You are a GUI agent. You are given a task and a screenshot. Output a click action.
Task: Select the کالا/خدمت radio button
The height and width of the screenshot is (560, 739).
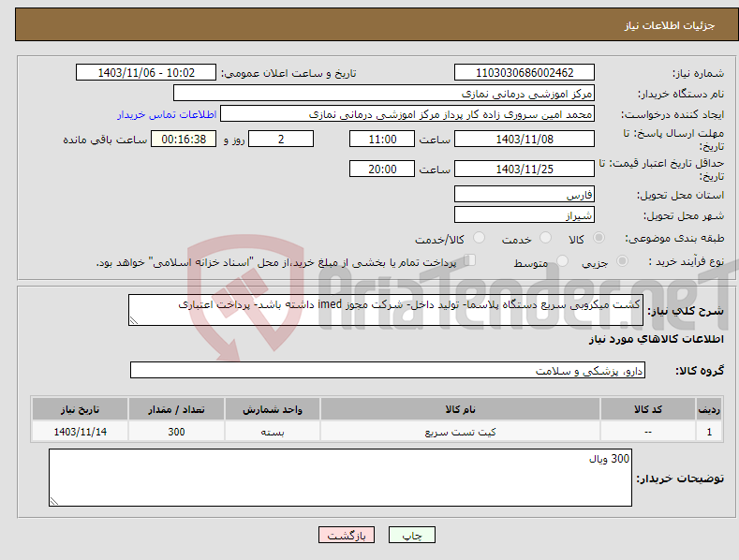coord(479,238)
